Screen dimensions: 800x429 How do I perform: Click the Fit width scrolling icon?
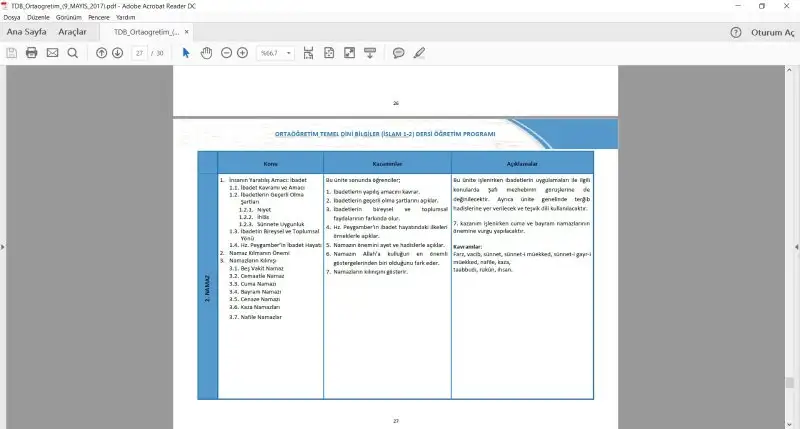pos(308,53)
